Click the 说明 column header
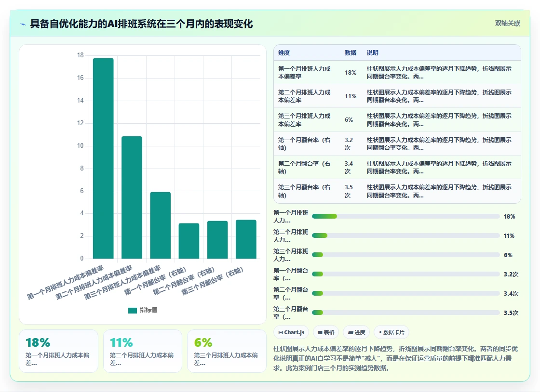This screenshot has width=540, height=392. (373, 53)
